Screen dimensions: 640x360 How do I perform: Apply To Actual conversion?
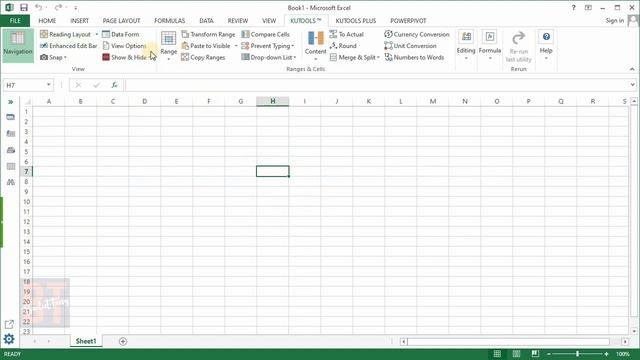pos(347,34)
